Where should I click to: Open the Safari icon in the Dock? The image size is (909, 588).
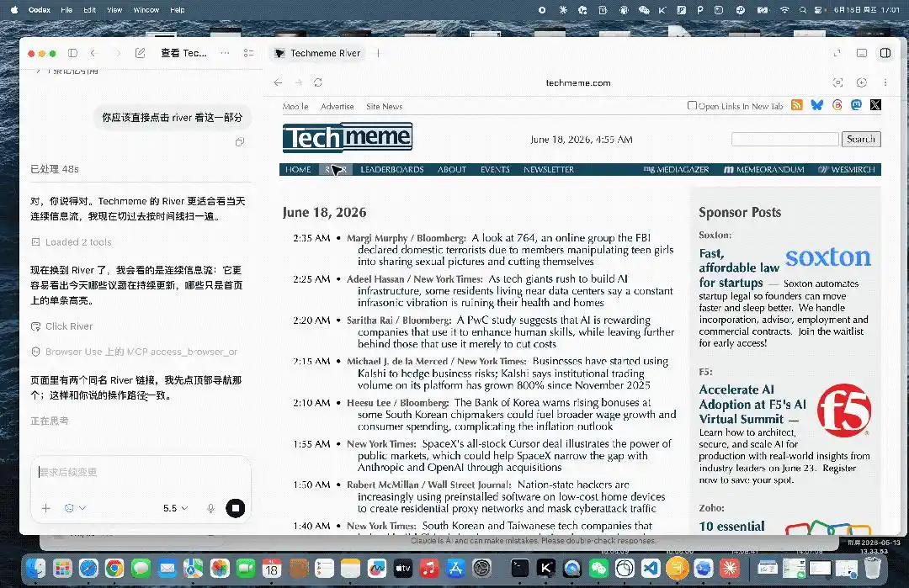point(88,569)
